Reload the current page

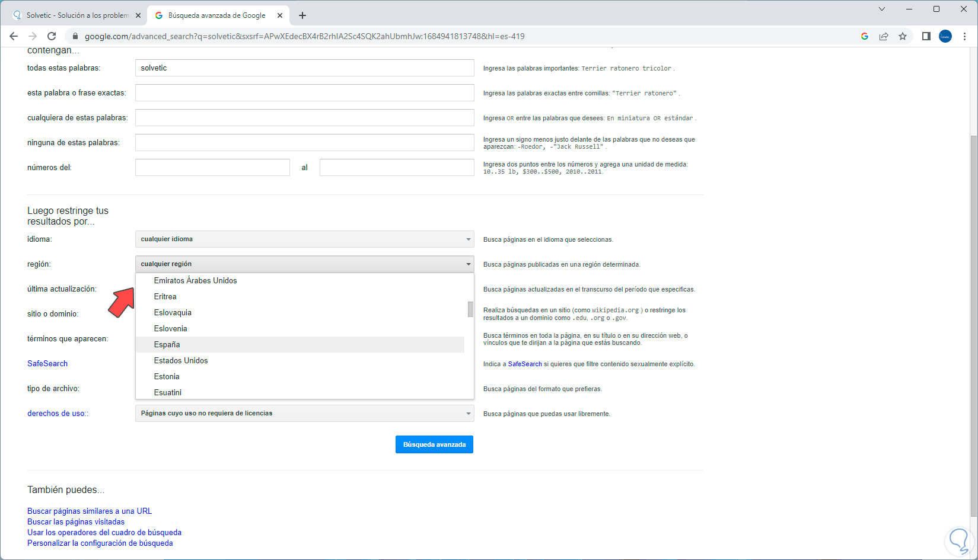52,36
